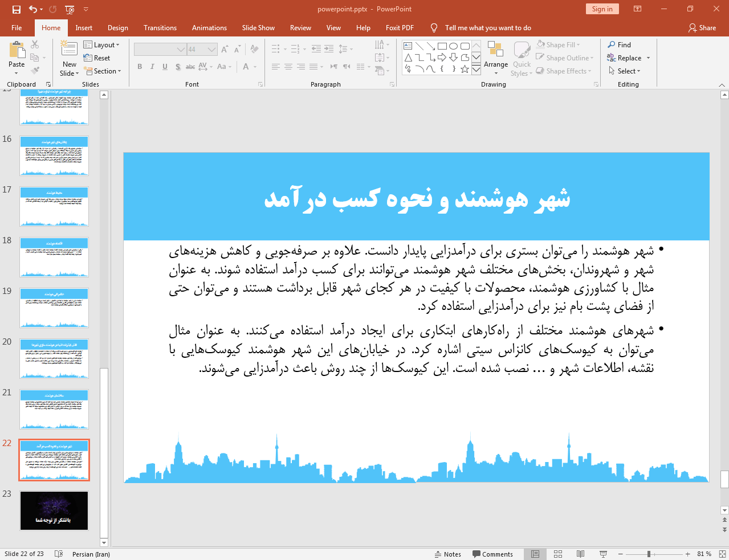The height and width of the screenshot is (560, 729).
Task: Open the Select menu button
Action: tap(625, 71)
